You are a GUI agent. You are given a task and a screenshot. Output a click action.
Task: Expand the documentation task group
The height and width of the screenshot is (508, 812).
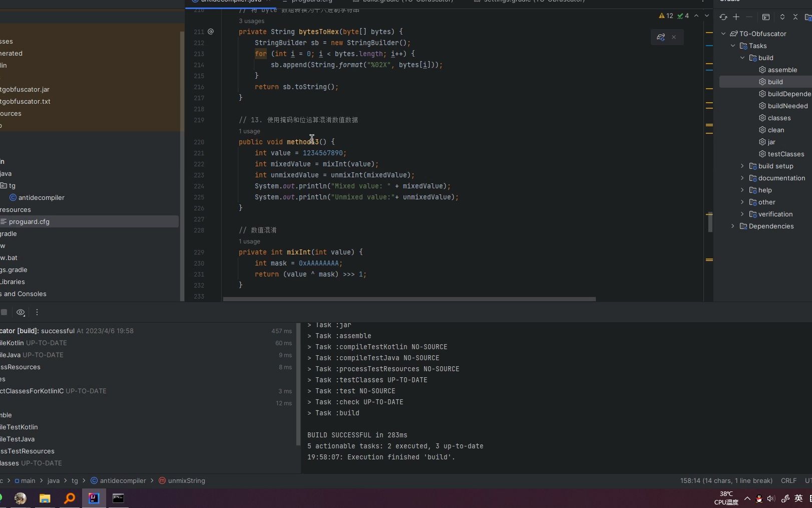[x=742, y=178]
